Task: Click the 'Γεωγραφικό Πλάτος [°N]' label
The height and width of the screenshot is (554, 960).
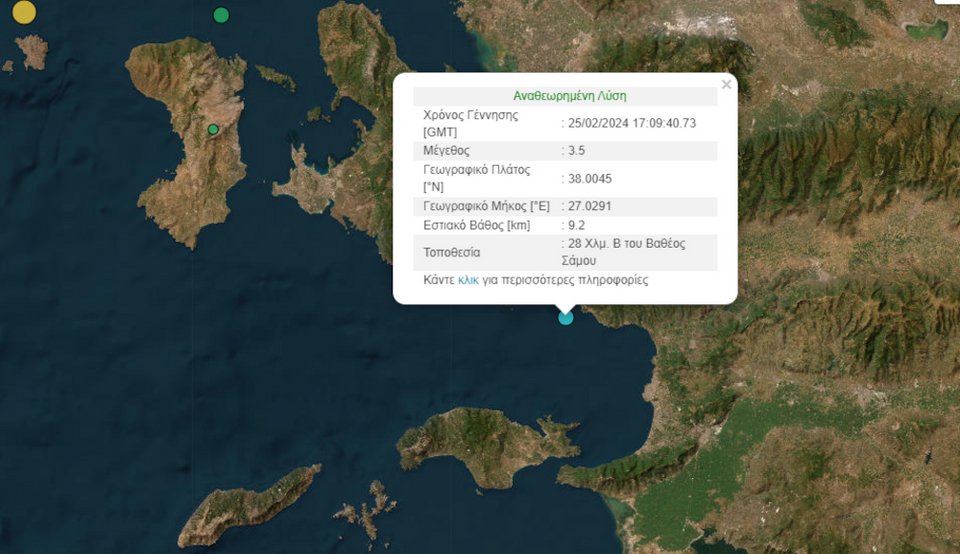Action: (x=476, y=178)
